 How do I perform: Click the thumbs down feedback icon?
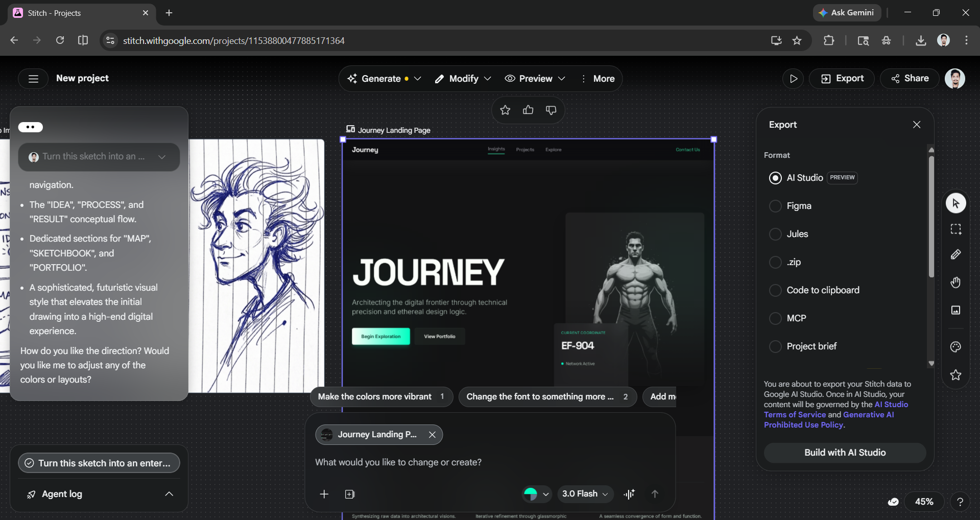tap(551, 110)
